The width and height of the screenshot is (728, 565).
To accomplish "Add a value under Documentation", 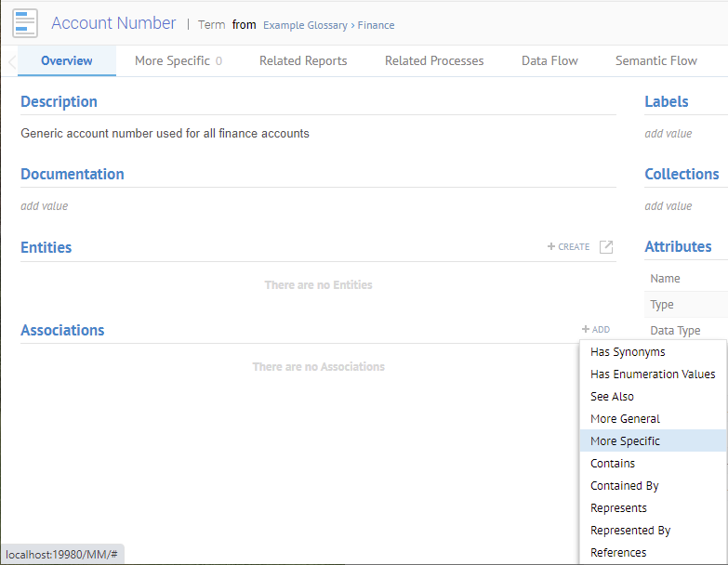I will (x=45, y=206).
